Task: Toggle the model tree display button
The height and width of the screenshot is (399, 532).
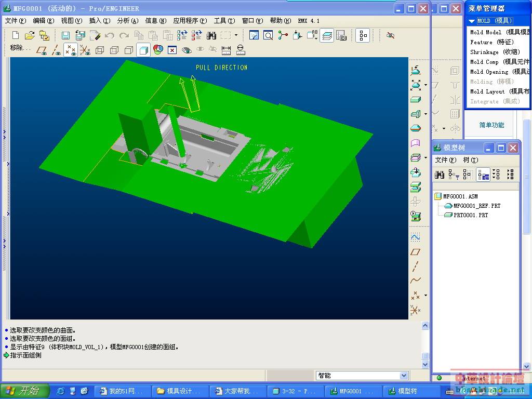Action: (x=363, y=35)
